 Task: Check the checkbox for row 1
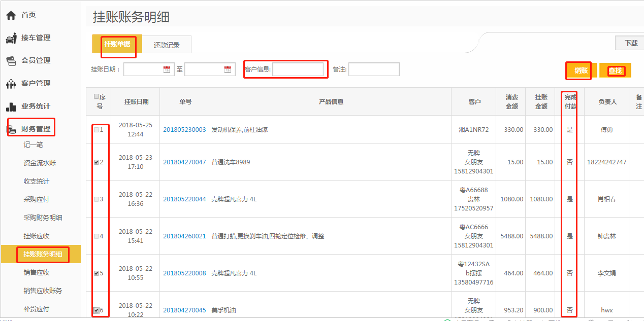coord(96,130)
